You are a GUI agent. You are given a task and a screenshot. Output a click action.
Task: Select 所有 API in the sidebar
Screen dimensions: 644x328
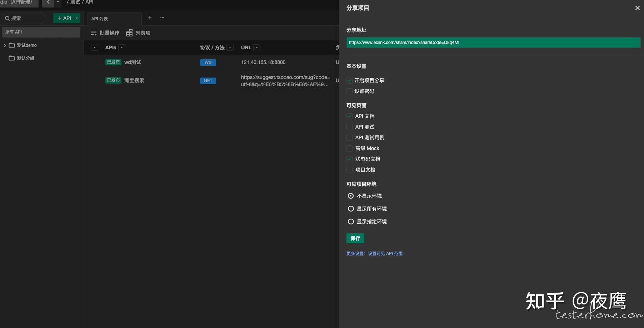pos(14,32)
